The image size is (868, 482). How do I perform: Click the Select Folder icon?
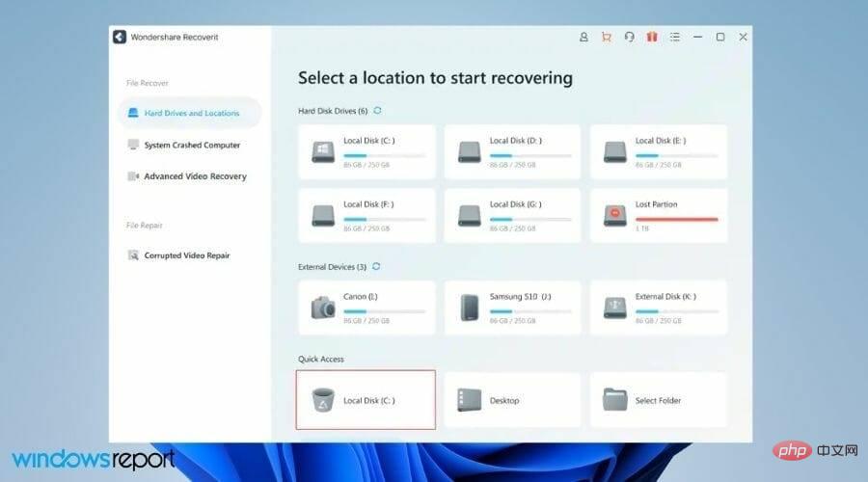615,399
